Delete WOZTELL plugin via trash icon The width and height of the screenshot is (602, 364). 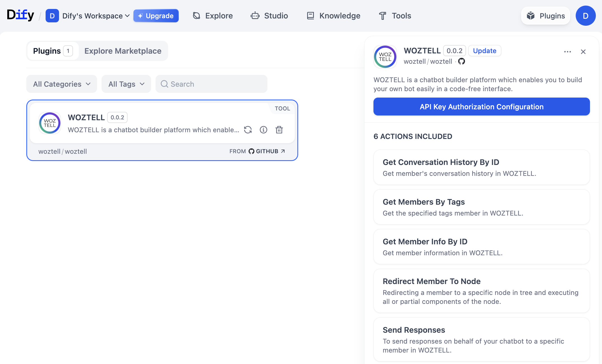[279, 130]
